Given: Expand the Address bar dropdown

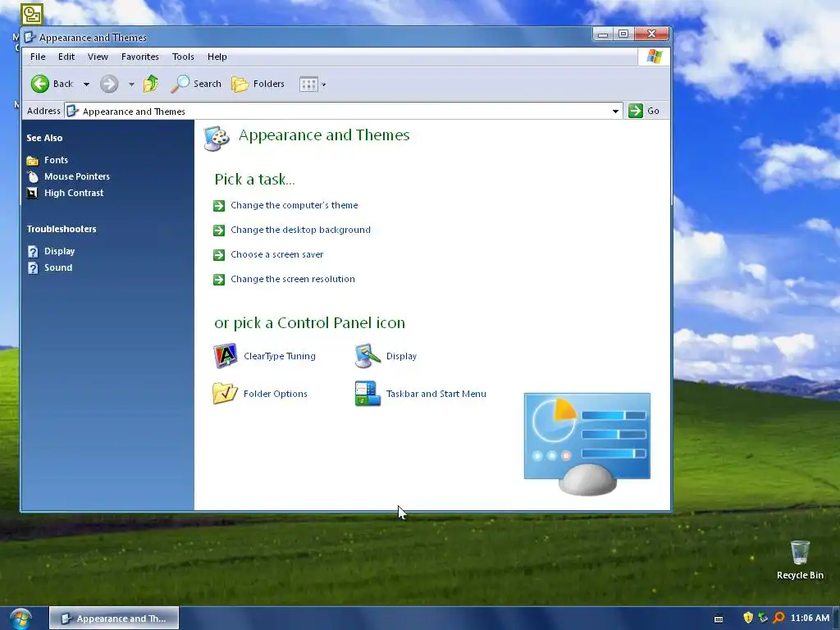Looking at the screenshot, I should tap(615, 112).
